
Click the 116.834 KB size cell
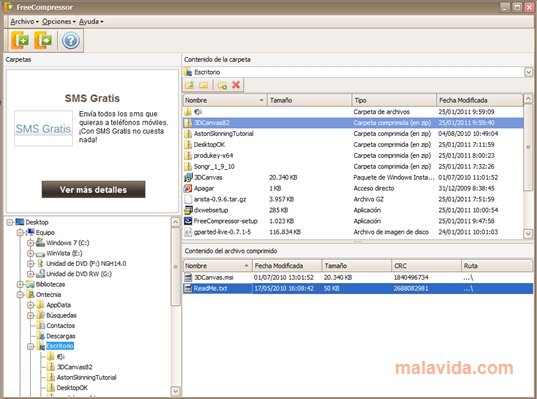coord(285,232)
